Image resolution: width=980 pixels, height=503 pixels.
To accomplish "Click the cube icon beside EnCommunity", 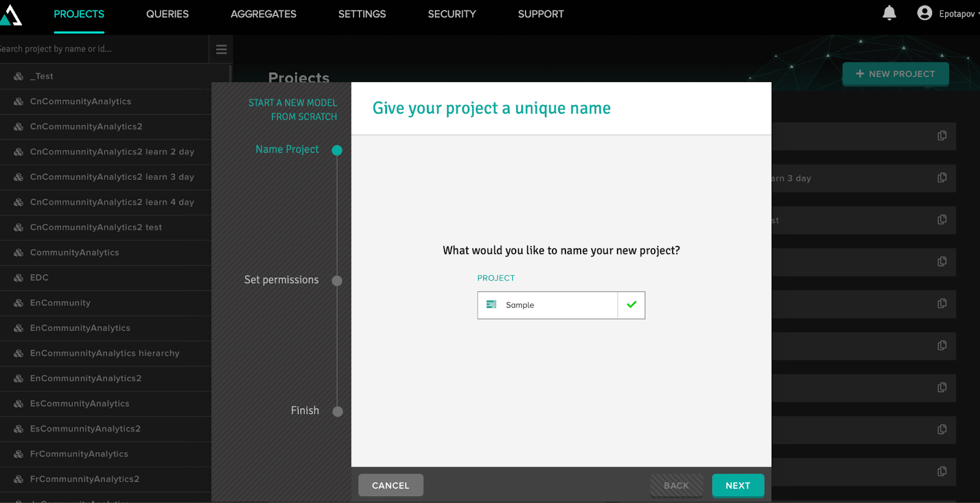I will [x=19, y=303].
